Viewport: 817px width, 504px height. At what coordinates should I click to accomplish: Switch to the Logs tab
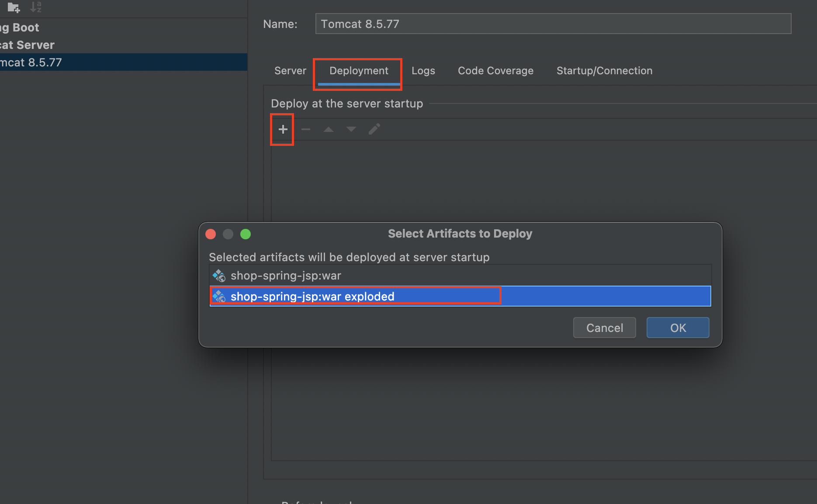click(x=423, y=71)
